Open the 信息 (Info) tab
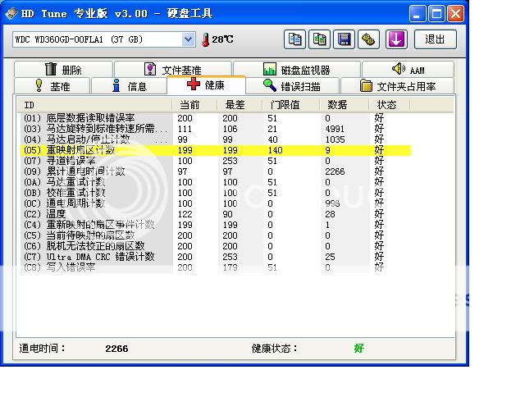Screen dimensions: 525x420 (x=129, y=86)
